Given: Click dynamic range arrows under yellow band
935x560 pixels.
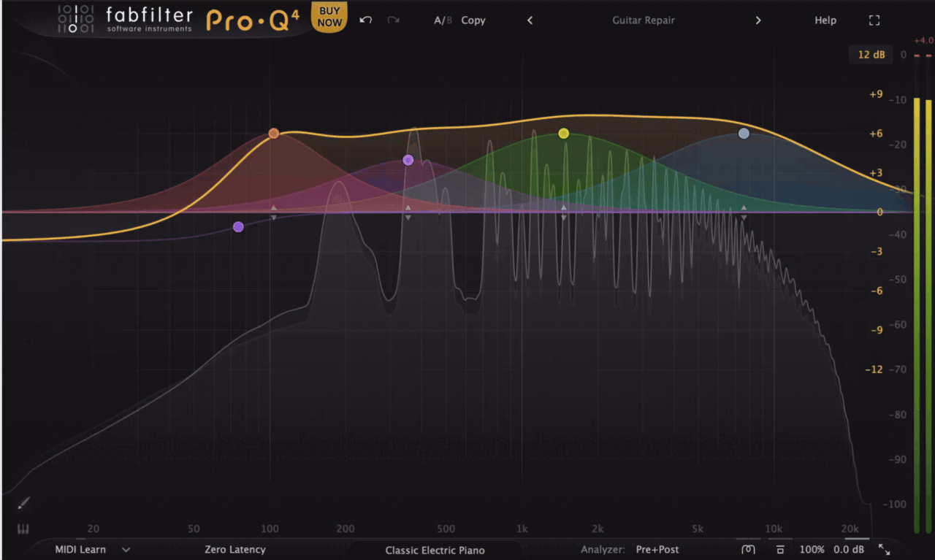Looking at the screenshot, I should pyautogui.click(x=563, y=212).
